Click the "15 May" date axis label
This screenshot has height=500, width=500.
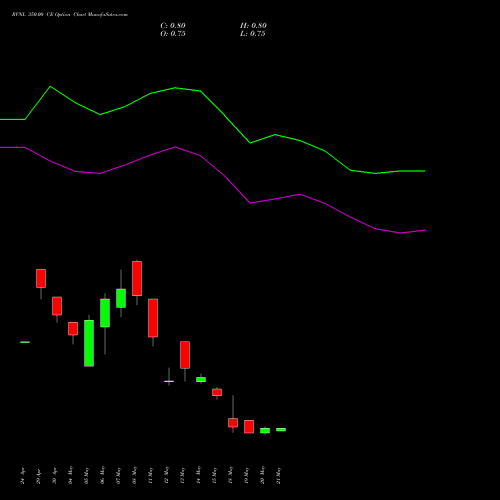pyautogui.click(x=215, y=475)
